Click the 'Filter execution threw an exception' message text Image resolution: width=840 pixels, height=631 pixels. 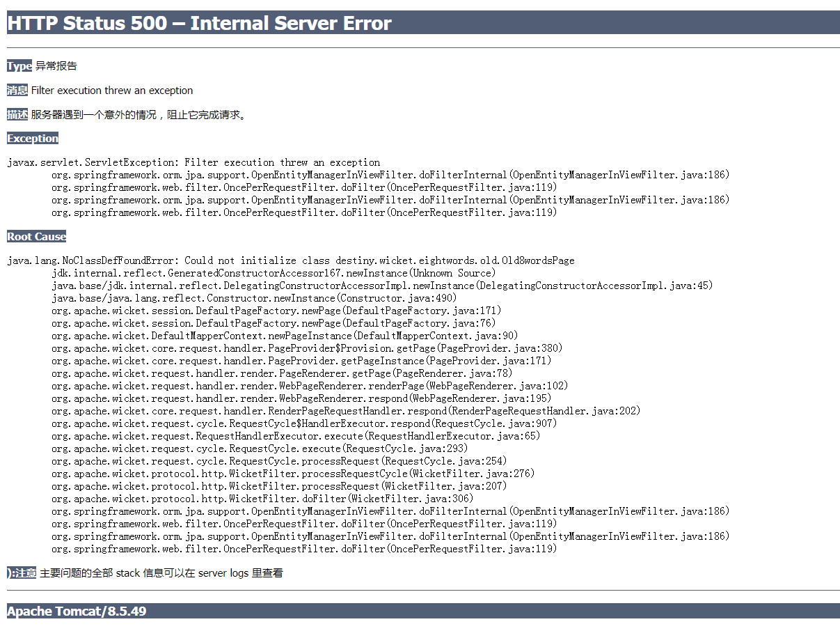[112, 91]
